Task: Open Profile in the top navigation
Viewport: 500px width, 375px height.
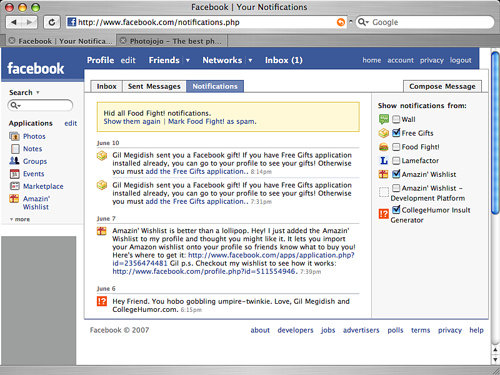Action: (x=100, y=60)
